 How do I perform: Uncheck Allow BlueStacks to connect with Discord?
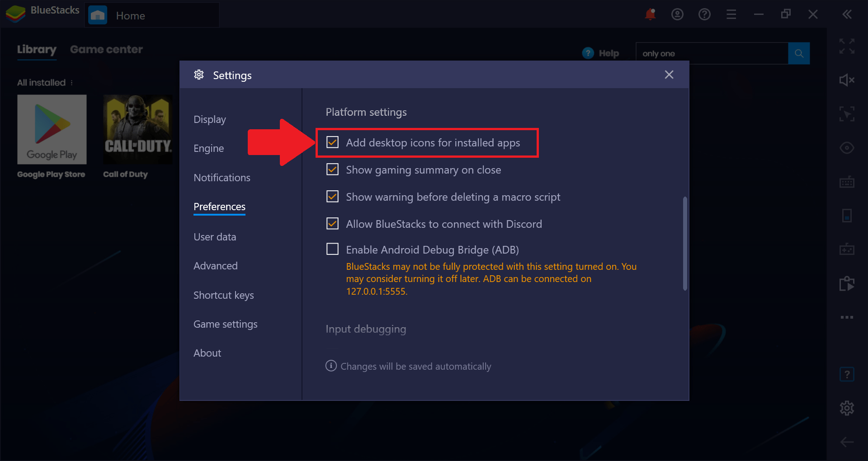tap(332, 224)
